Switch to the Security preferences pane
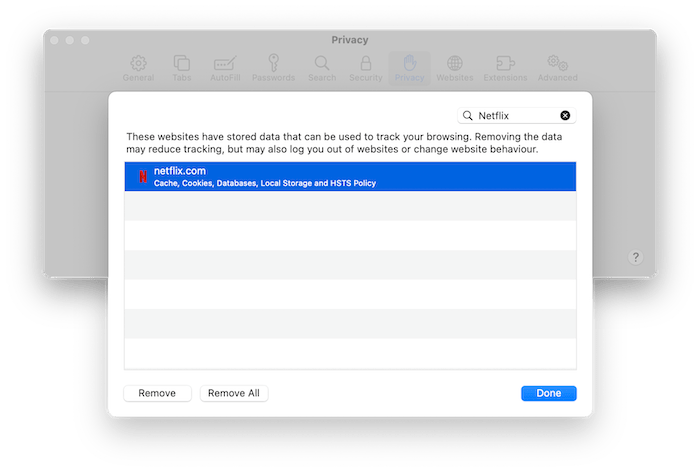The width and height of the screenshot is (700, 474). point(366,68)
